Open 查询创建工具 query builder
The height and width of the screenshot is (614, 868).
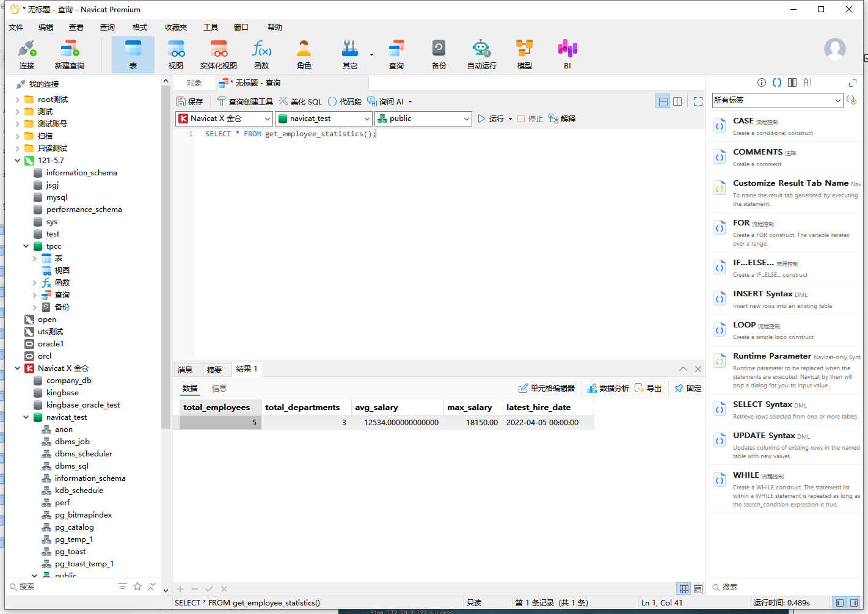[x=245, y=101]
